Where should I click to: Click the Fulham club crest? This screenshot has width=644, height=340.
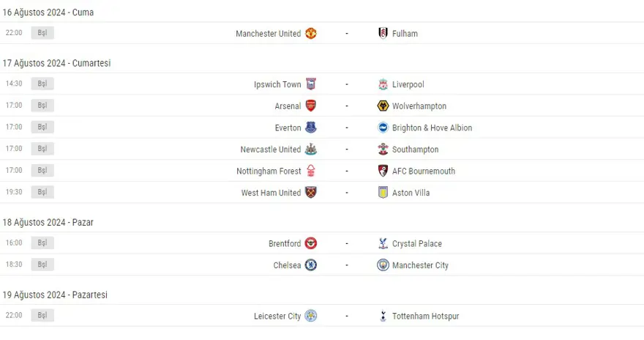coord(383,34)
